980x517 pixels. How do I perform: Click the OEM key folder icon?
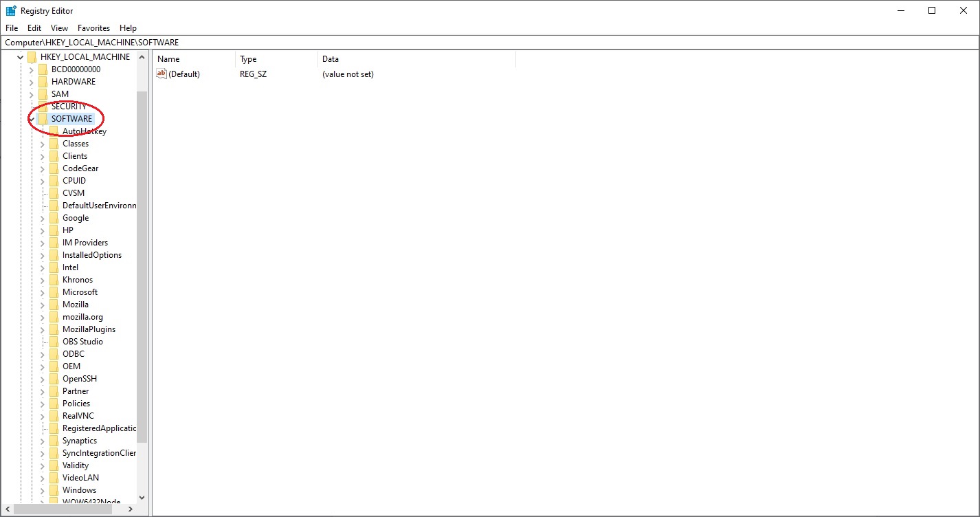[x=54, y=366]
